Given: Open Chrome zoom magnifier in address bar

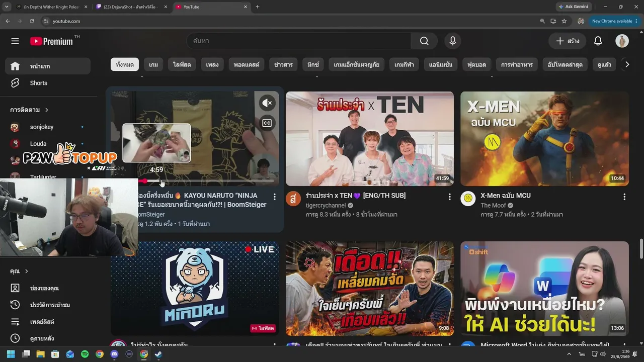Looking at the screenshot, I should pos(542,21).
